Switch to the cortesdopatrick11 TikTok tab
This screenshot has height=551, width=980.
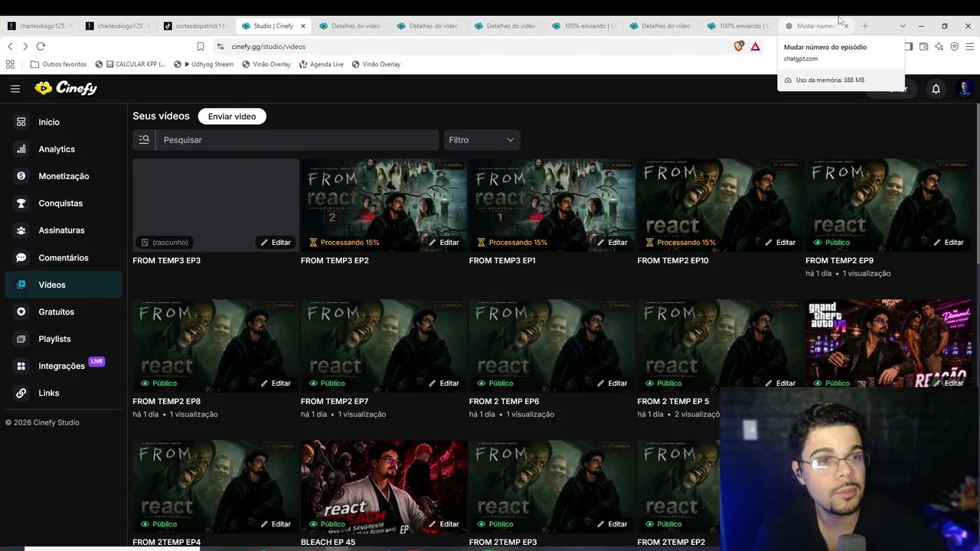pyautogui.click(x=197, y=26)
